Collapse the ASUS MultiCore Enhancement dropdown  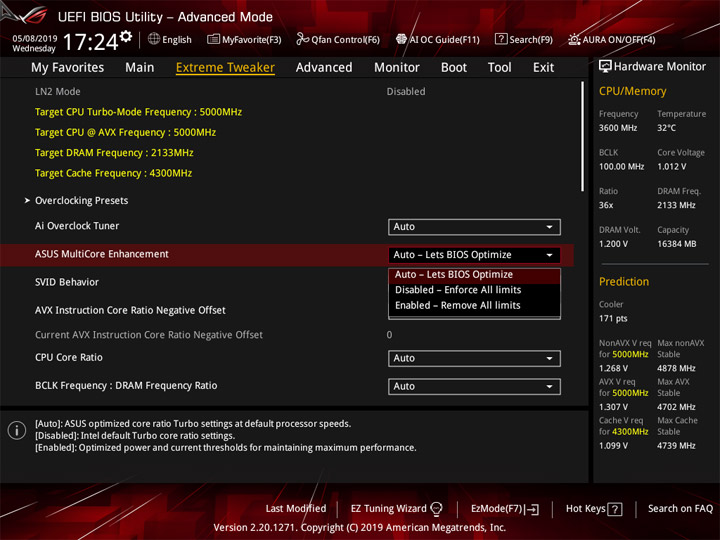pos(474,255)
